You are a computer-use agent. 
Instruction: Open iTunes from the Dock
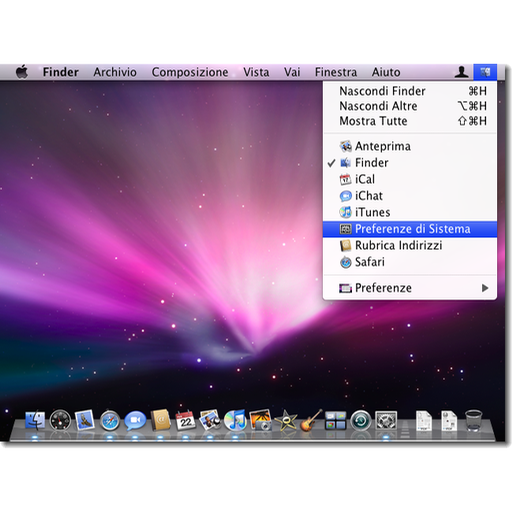coord(235,420)
